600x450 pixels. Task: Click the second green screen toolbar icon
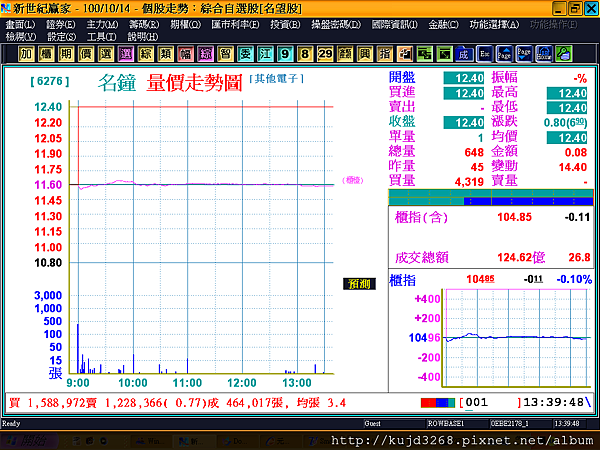[x=445, y=54]
